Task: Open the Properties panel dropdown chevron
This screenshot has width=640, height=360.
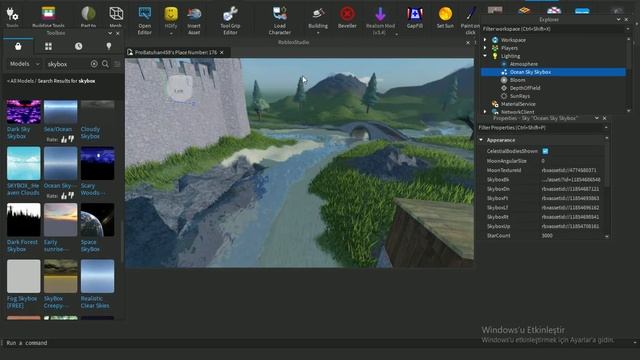Action: coord(597,118)
